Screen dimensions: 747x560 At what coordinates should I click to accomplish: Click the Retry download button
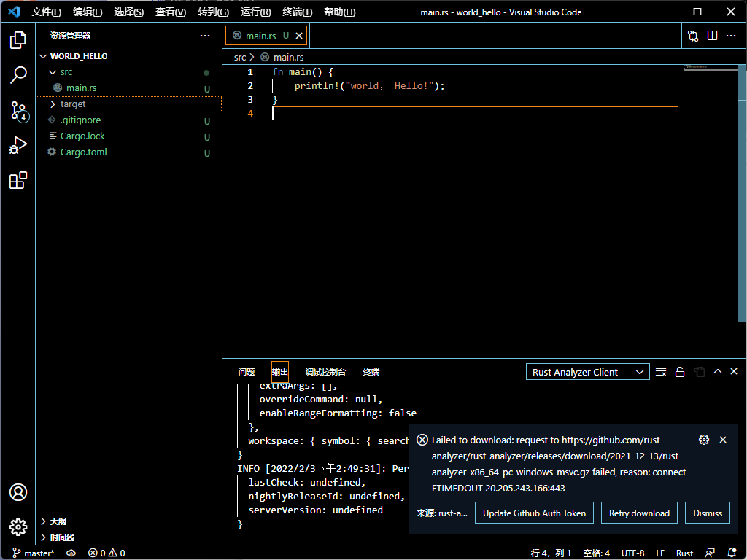(x=639, y=513)
